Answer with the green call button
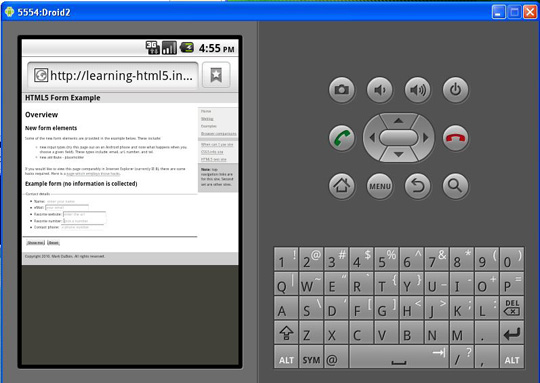540x383 pixels. (x=342, y=138)
